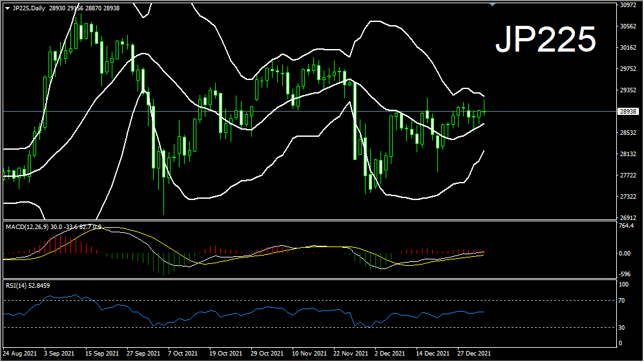This screenshot has height=362, width=644.
Task: Click the 27 Dec 2021 date label
Action: tap(473, 354)
